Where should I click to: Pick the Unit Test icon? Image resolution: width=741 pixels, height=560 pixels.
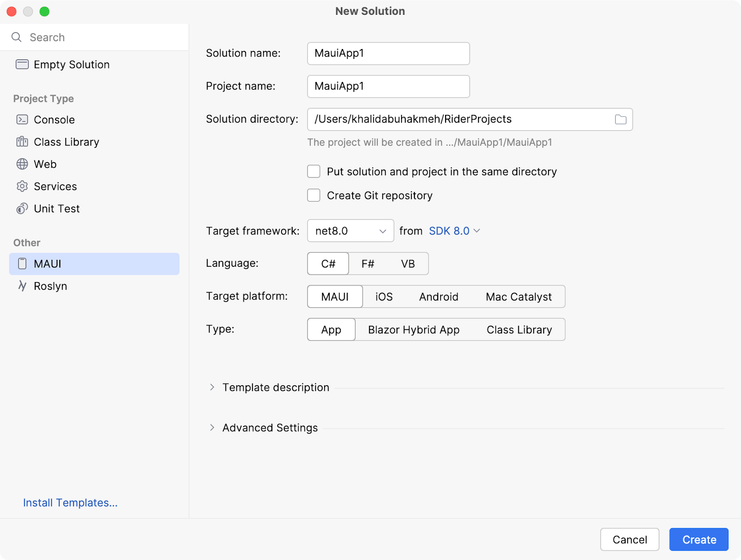22,208
